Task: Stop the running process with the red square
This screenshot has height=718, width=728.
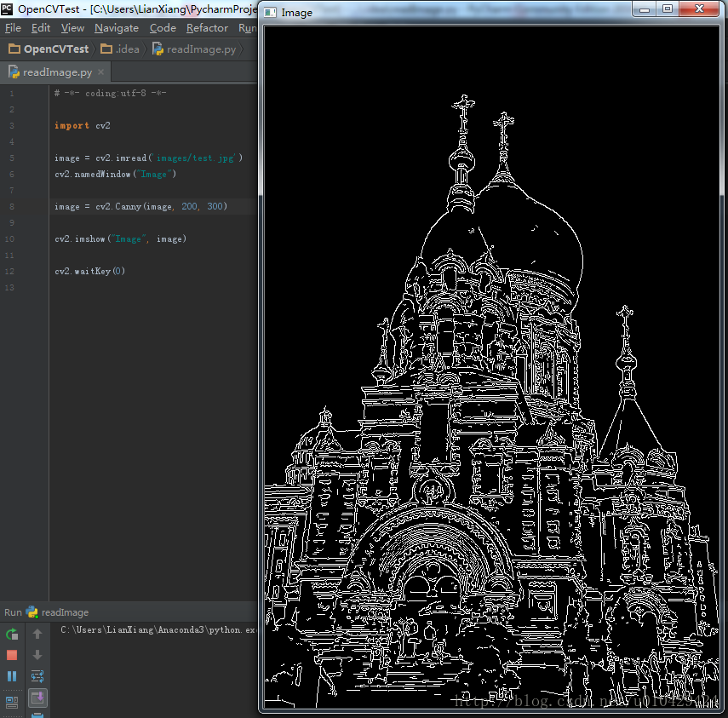Action: [12, 655]
